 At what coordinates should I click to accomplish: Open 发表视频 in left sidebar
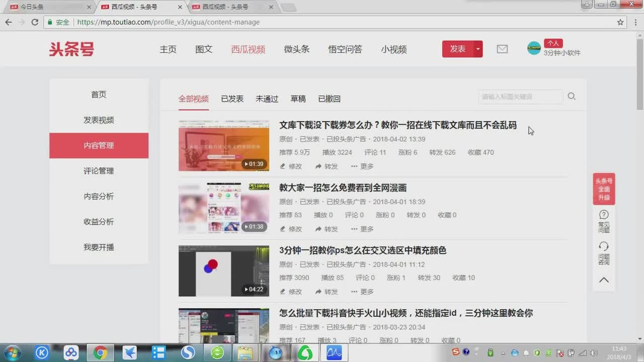tap(99, 120)
